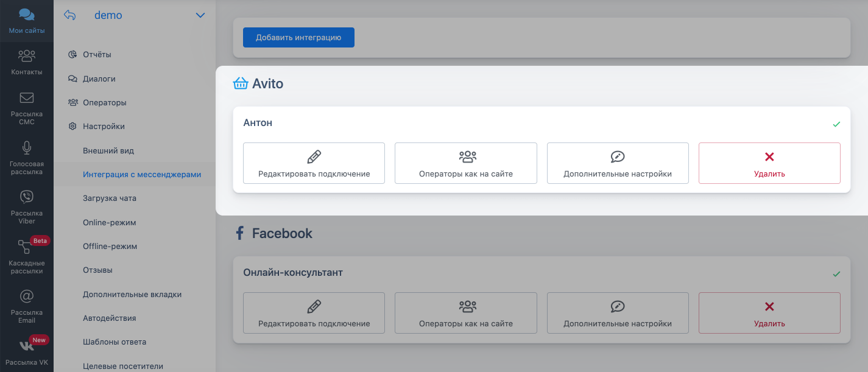Click the Facebook logo icon
Screen dimensions: 868x372
[x=240, y=233]
